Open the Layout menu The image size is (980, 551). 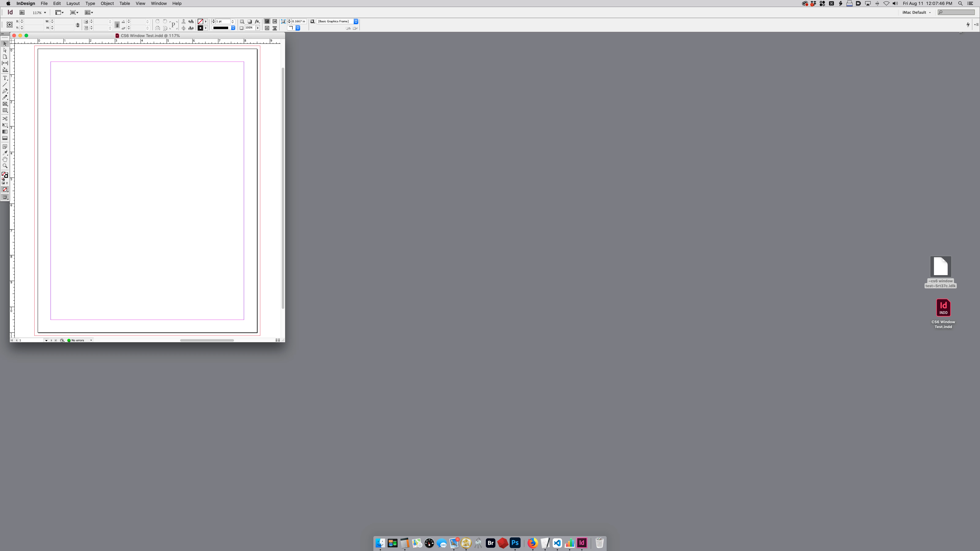[x=73, y=3]
